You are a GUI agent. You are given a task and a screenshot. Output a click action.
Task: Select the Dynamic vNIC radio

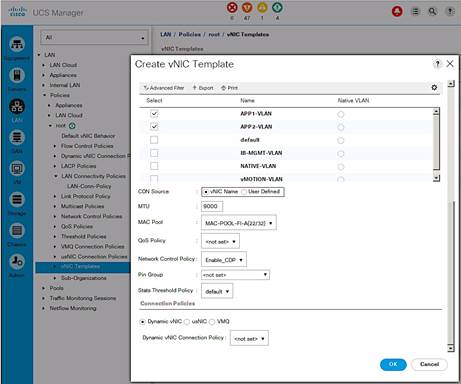[x=143, y=322]
